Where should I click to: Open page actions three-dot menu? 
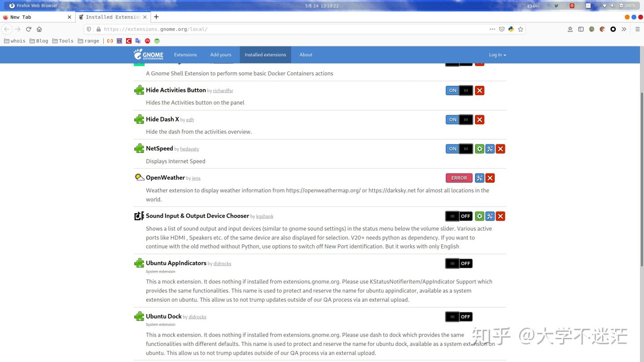tap(492, 29)
